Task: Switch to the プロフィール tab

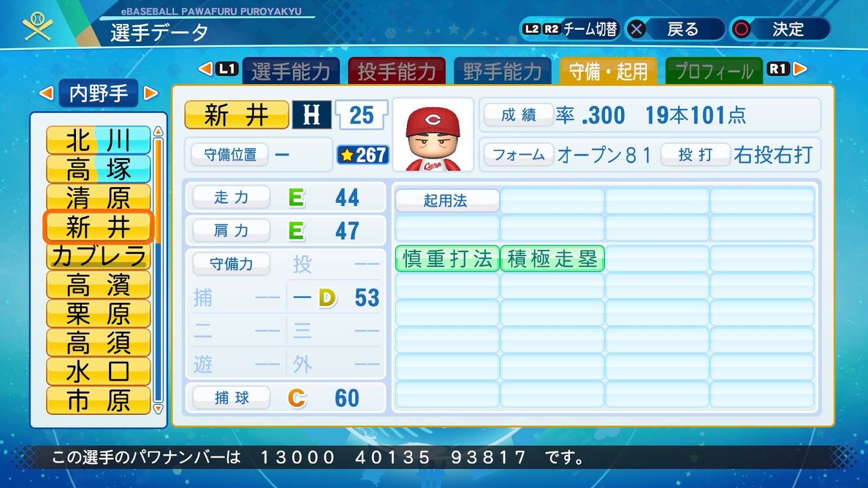Action: tap(714, 71)
